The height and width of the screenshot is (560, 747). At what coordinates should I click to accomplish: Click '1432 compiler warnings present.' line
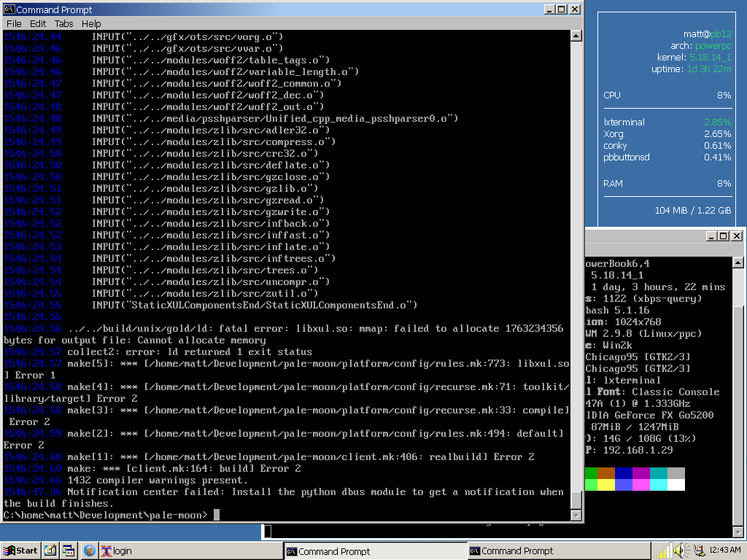(x=126, y=480)
